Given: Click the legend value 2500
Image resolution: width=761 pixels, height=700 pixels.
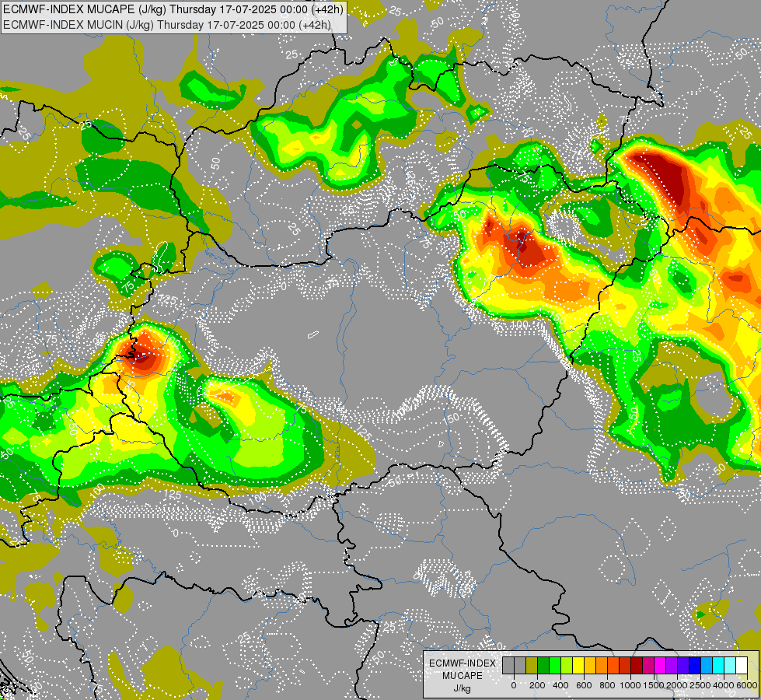Looking at the screenshot, I should [700, 685].
